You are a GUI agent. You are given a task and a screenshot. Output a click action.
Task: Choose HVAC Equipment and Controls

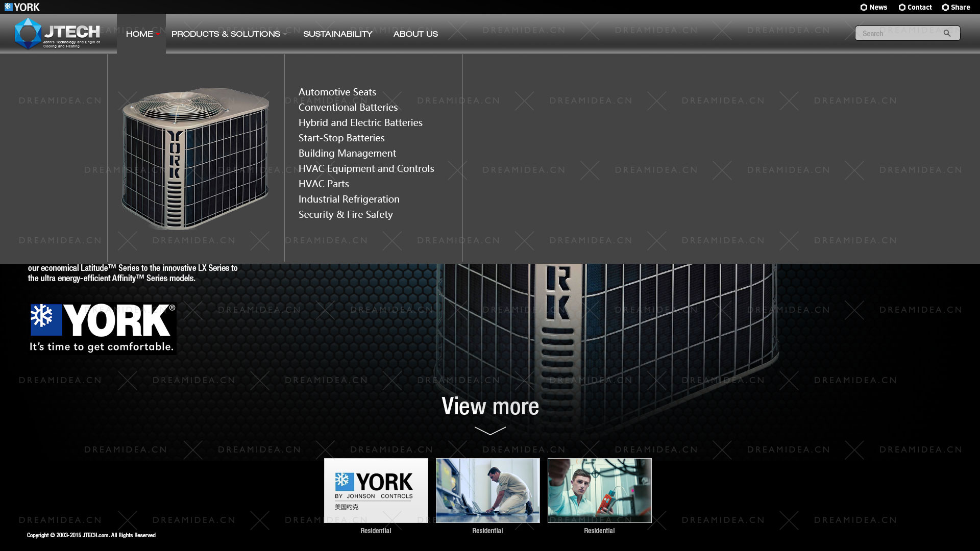click(x=366, y=168)
